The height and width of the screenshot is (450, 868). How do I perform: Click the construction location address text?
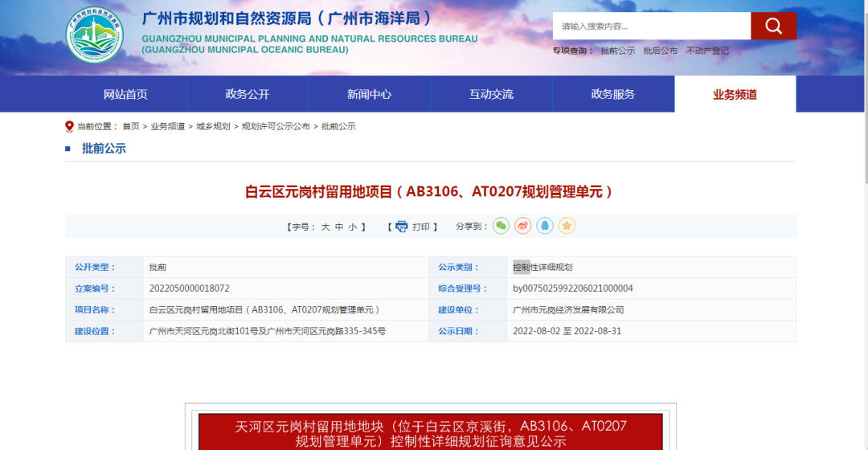[x=268, y=331]
